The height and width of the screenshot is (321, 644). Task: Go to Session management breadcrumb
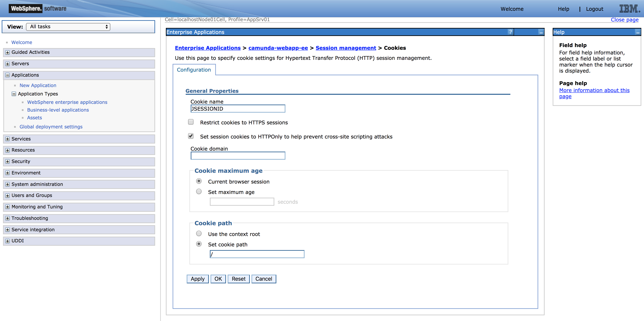click(346, 48)
